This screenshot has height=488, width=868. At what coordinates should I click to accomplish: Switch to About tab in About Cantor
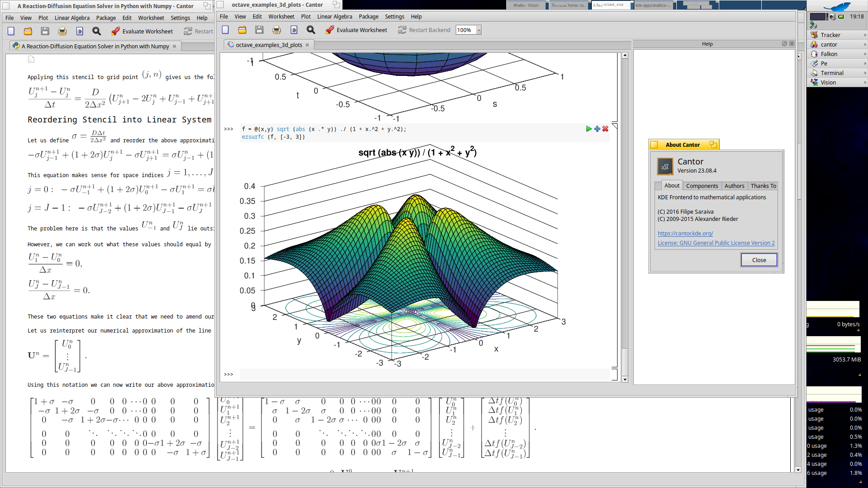point(672,185)
